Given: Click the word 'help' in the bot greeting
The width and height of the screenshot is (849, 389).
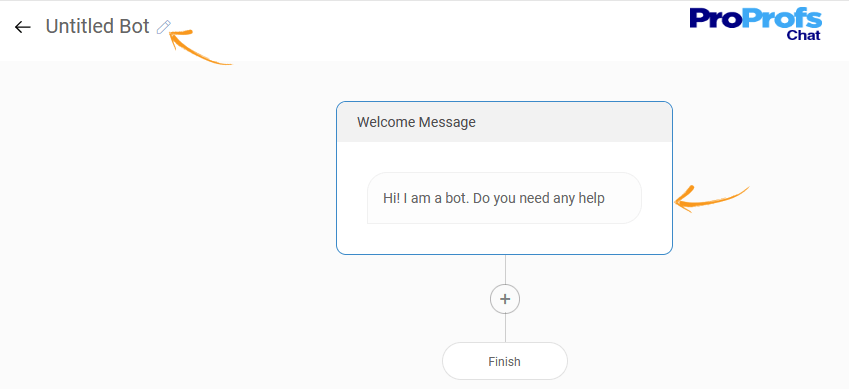Looking at the screenshot, I should [591, 199].
